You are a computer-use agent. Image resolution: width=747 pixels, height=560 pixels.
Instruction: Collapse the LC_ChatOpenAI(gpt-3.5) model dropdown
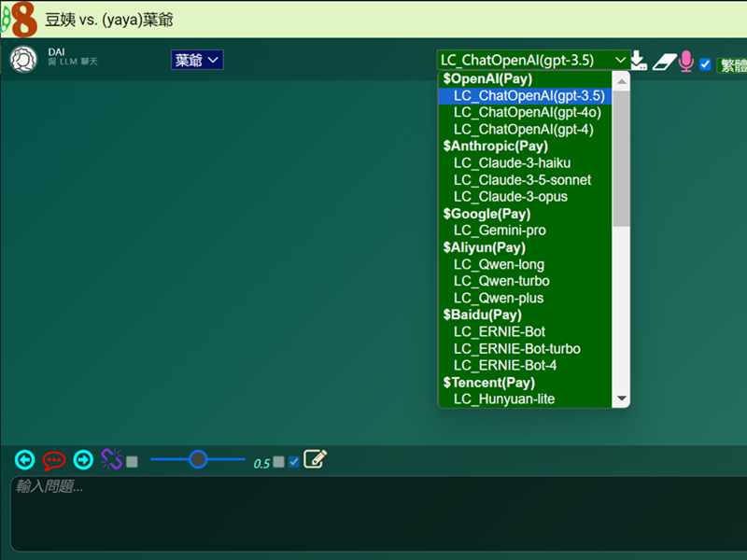[x=533, y=60]
